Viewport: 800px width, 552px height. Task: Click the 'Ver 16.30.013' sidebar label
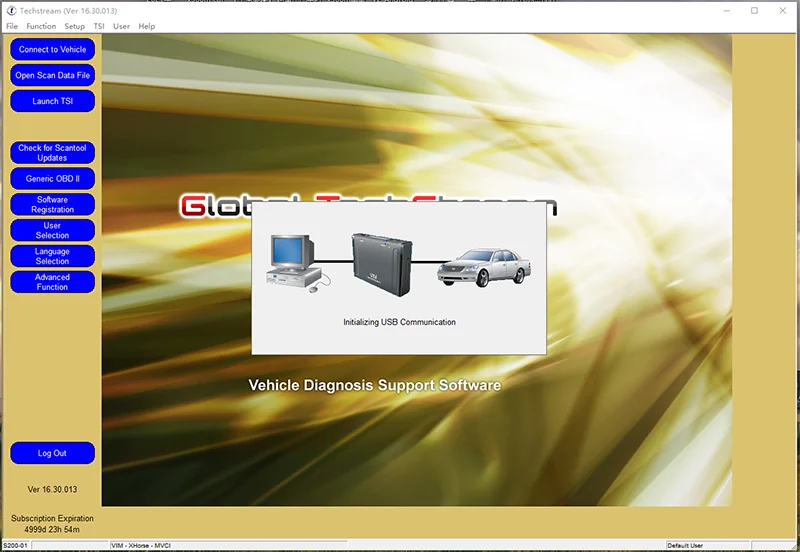[x=53, y=489]
